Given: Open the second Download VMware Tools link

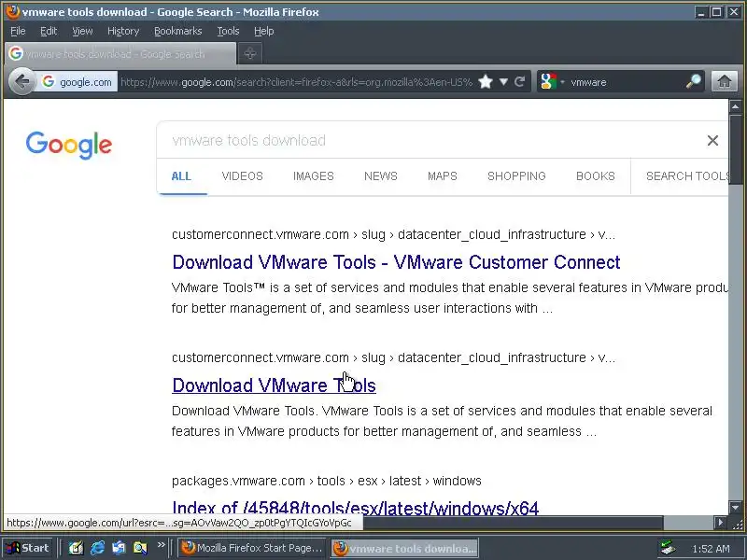Looking at the screenshot, I should [x=274, y=385].
